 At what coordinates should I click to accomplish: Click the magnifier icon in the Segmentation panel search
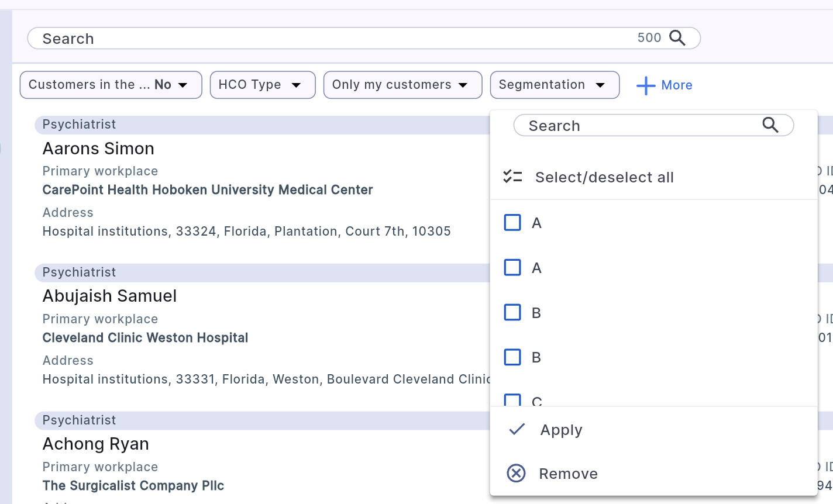pyautogui.click(x=770, y=125)
